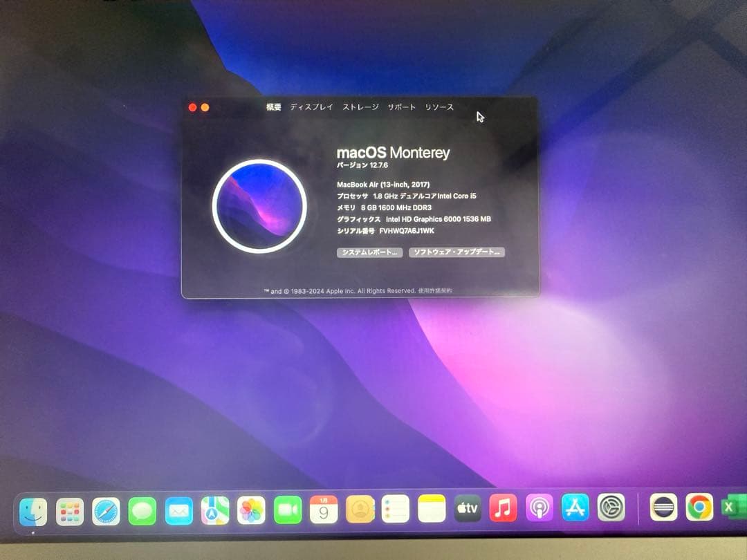Open Launchpad in the Dock
Viewport: 747px width, 560px height.
[70, 512]
